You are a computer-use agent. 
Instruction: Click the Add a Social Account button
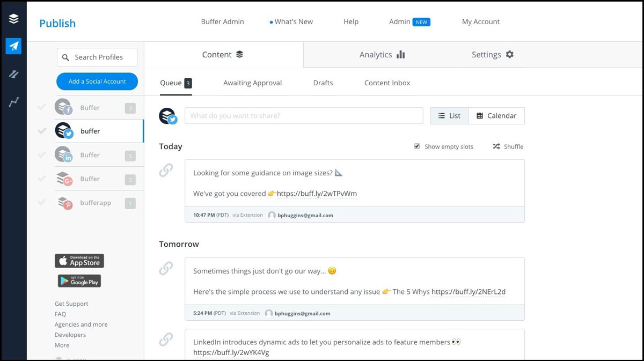tap(97, 82)
